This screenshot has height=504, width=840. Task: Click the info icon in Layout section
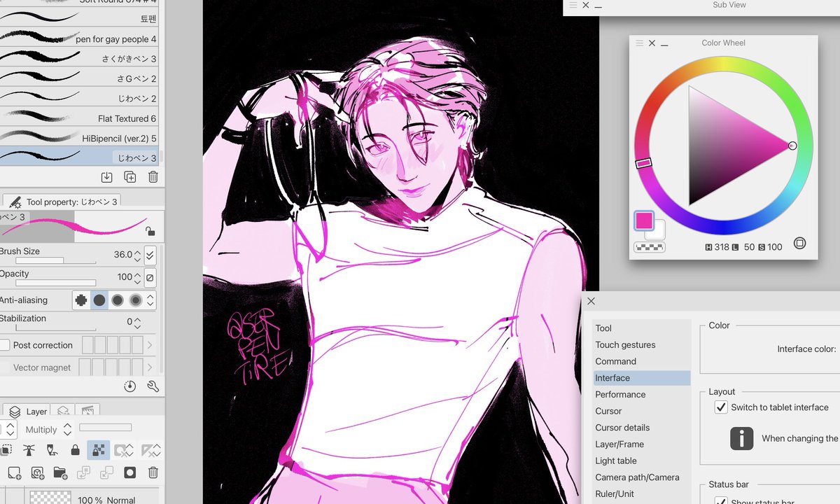point(742,438)
